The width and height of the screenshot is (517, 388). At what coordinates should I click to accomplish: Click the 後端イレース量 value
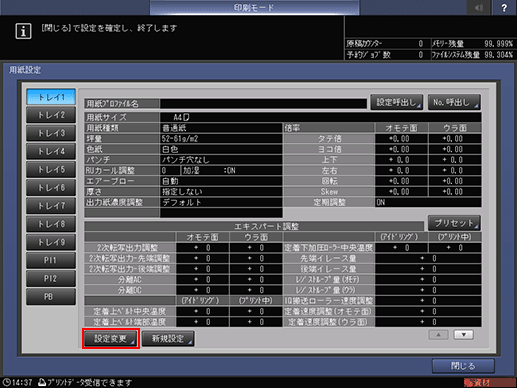pyautogui.click(x=428, y=269)
